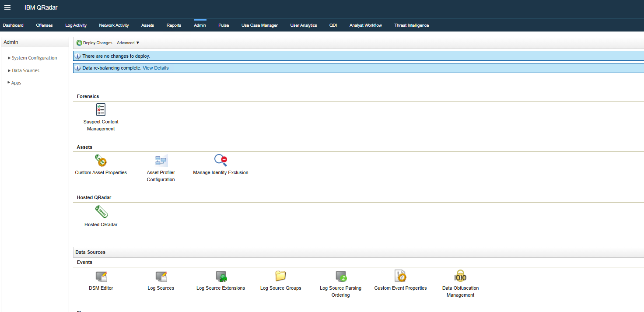The height and width of the screenshot is (312, 644).
Task: Open Custom Event Properties icon
Action: coord(400,276)
